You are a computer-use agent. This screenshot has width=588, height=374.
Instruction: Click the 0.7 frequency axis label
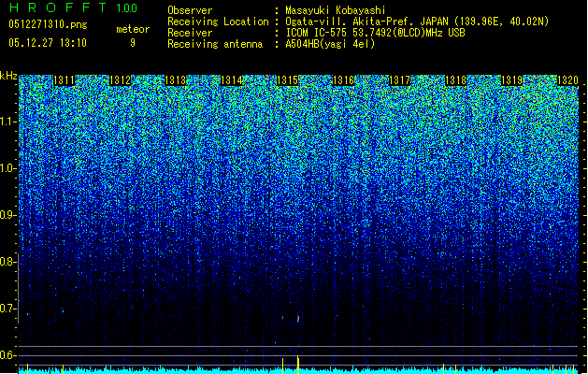point(7,309)
